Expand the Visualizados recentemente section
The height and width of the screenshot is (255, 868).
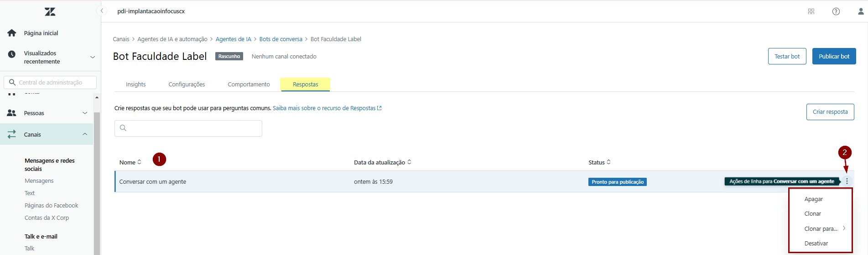(x=93, y=57)
